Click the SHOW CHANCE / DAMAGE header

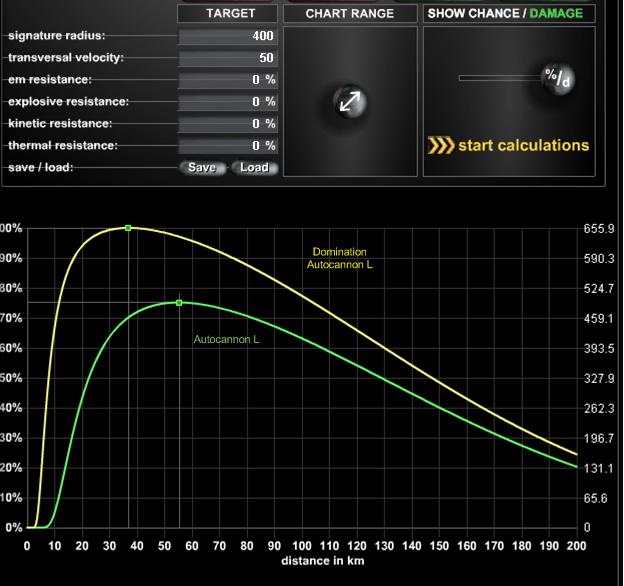[x=509, y=14]
